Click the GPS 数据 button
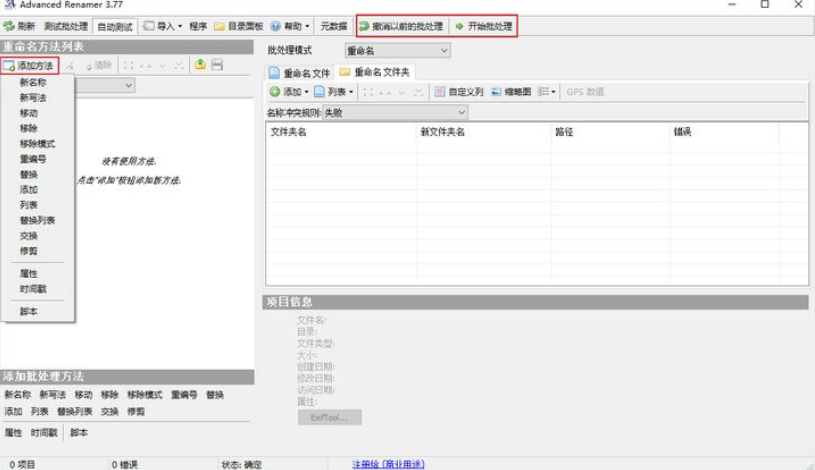The width and height of the screenshot is (815, 470). click(x=585, y=92)
